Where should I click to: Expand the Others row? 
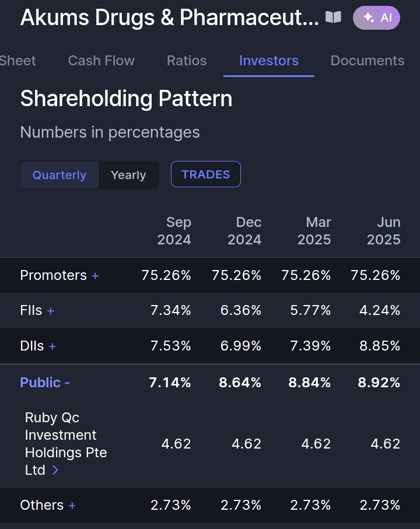(72, 506)
